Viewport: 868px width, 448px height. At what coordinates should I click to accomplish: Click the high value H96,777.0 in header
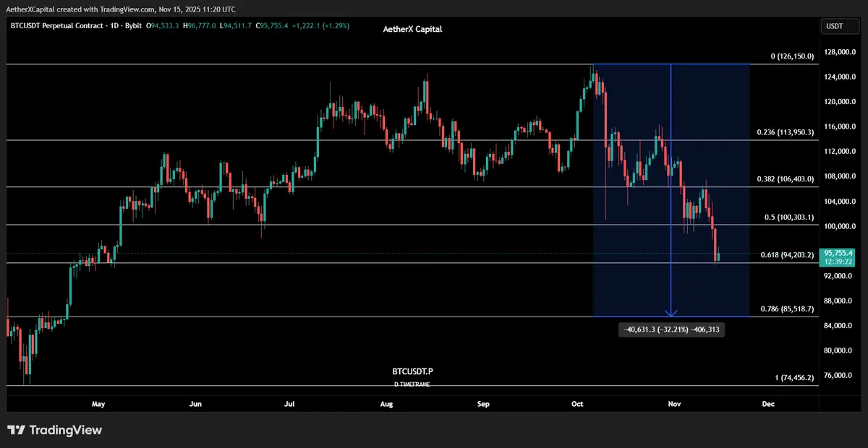200,26
